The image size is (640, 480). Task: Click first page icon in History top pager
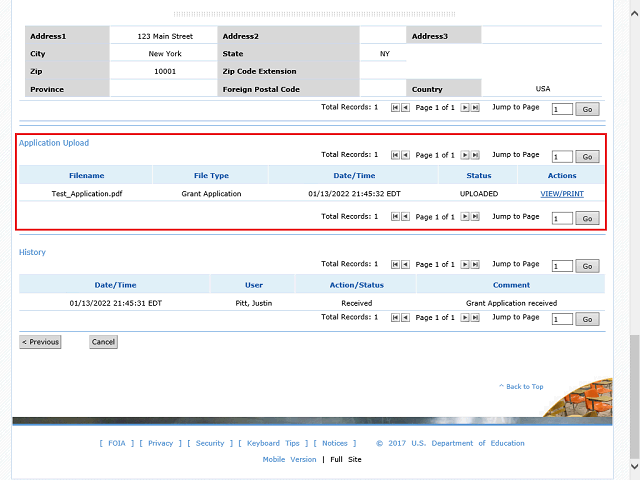pyautogui.click(x=395, y=265)
